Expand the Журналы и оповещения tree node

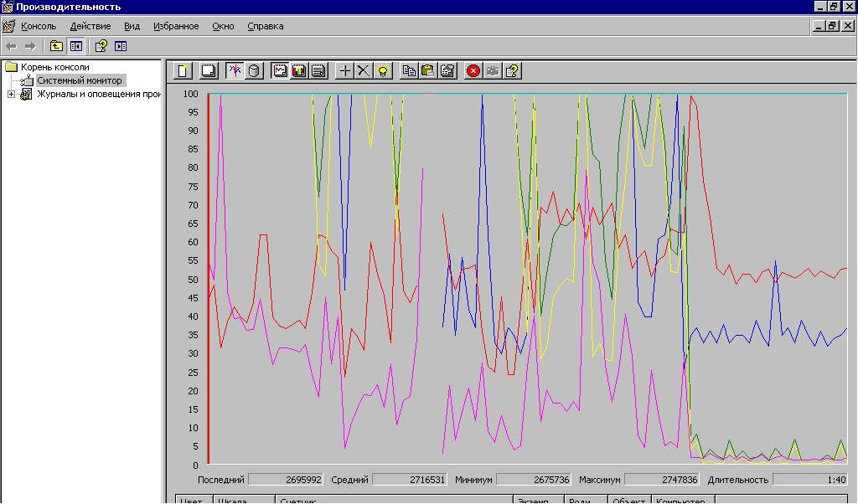(x=11, y=95)
